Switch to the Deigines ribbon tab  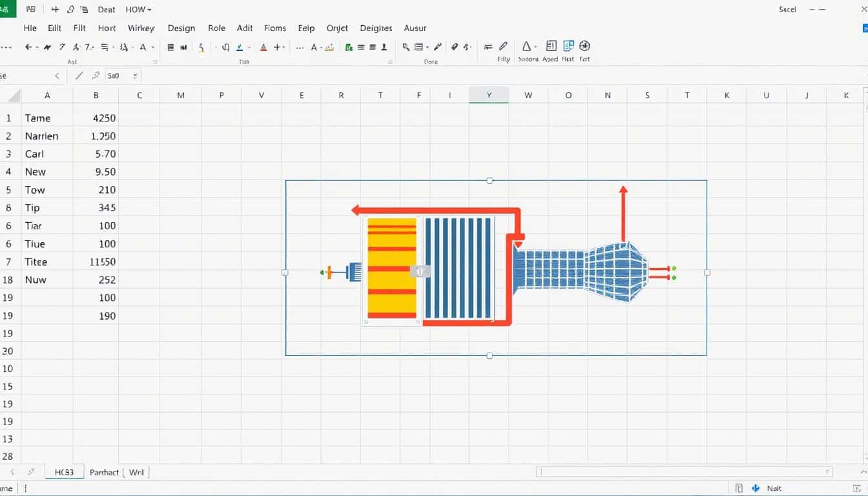pyautogui.click(x=376, y=28)
